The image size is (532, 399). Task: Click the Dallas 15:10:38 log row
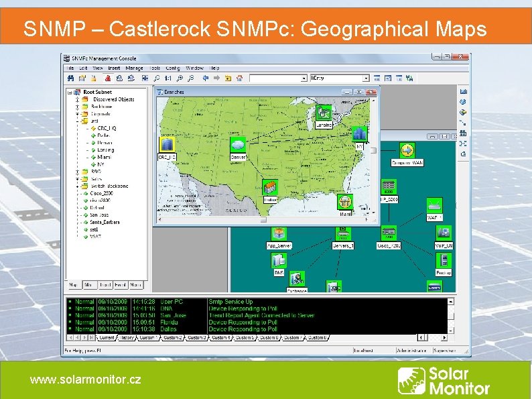pos(257,329)
